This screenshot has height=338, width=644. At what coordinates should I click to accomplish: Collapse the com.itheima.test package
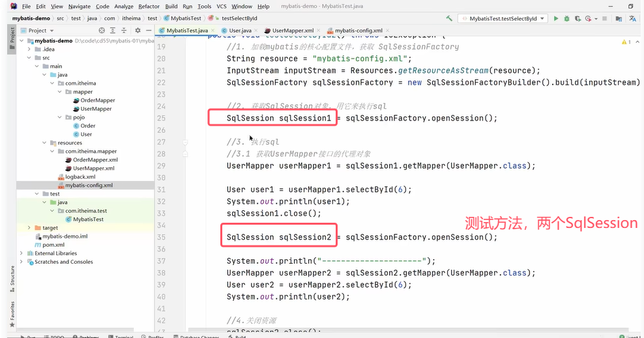pos(52,211)
